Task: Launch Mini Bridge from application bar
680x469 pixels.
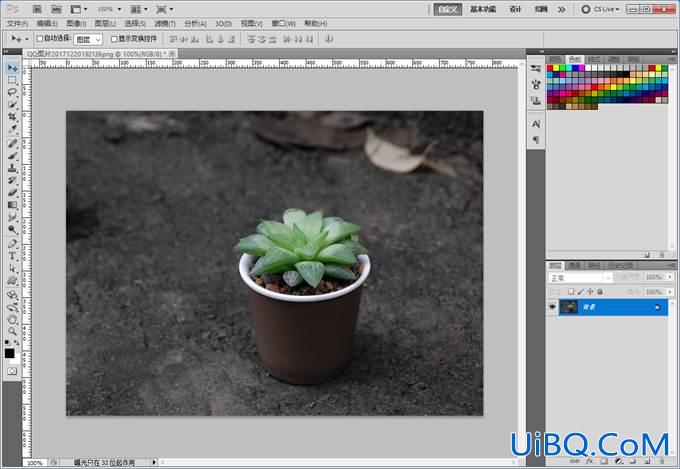Action: click(56, 9)
